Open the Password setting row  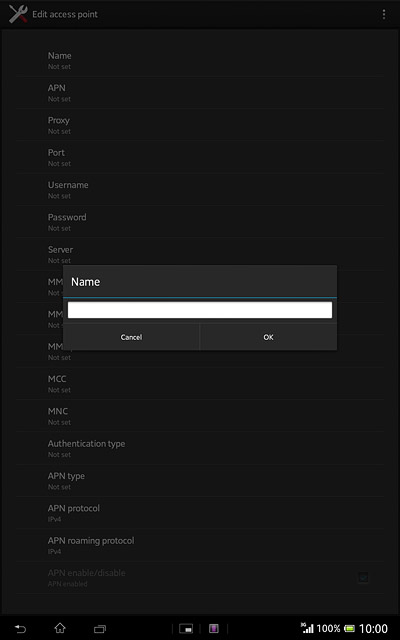pyautogui.click(x=200, y=222)
